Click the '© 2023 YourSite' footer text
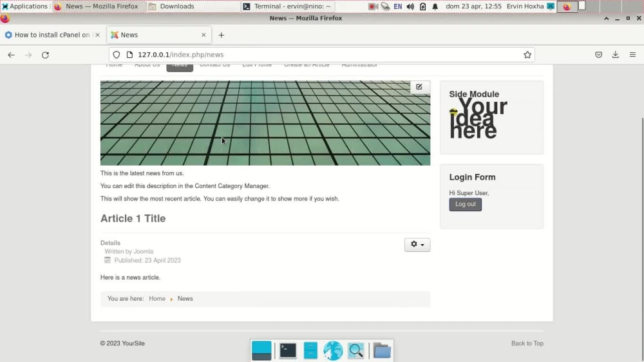Viewport: 644px width, 362px height. coord(122,343)
